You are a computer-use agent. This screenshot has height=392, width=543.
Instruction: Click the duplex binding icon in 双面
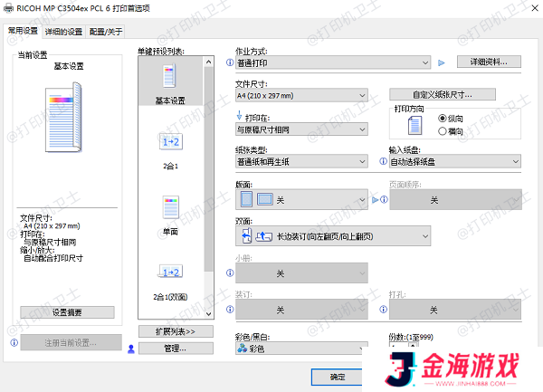click(x=246, y=235)
